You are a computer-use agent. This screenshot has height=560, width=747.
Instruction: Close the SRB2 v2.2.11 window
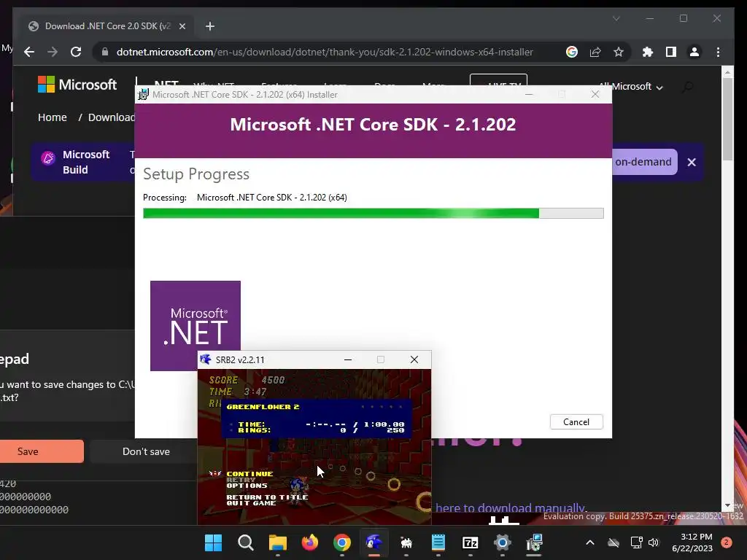click(414, 359)
